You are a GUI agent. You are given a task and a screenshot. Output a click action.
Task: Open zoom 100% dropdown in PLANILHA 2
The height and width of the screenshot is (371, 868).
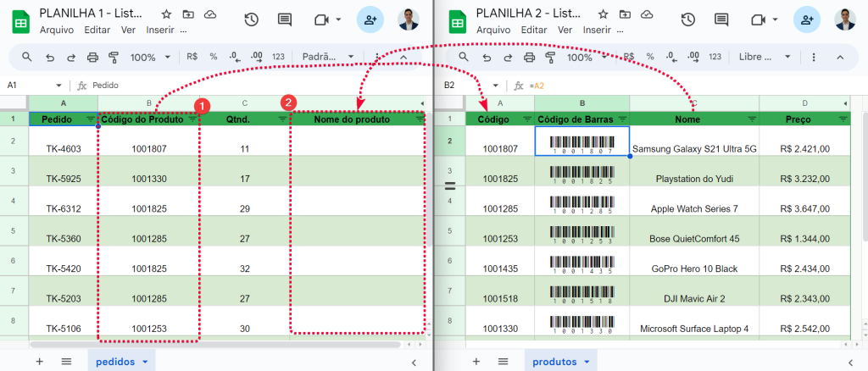click(587, 57)
